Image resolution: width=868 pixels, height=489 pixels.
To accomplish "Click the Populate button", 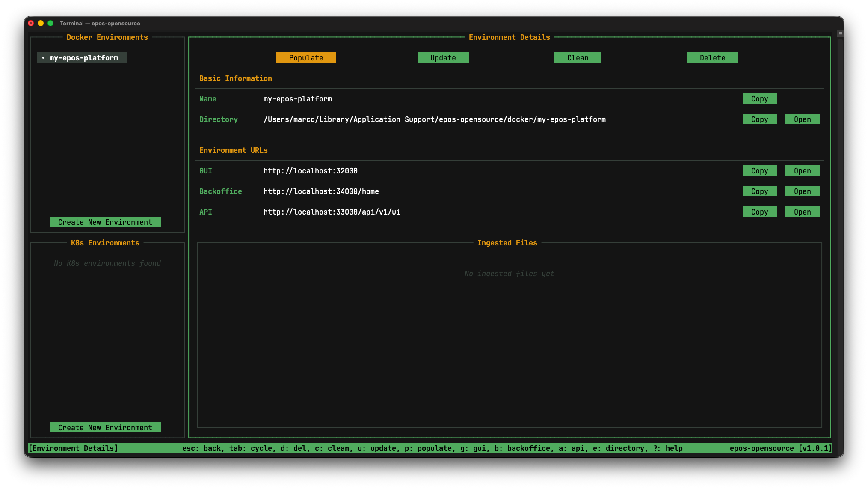I will coord(306,57).
